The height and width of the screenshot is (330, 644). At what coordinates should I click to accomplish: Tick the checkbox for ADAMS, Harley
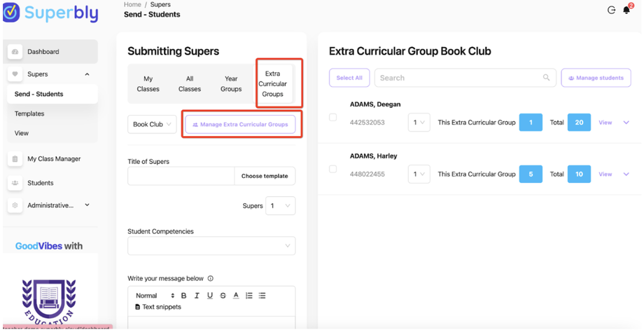[332, 169]
